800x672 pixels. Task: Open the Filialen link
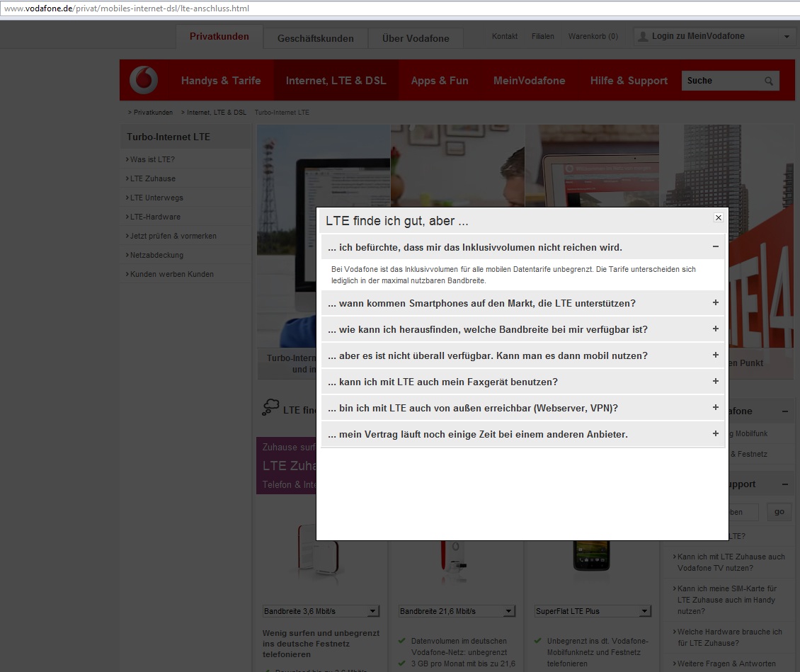543,36
